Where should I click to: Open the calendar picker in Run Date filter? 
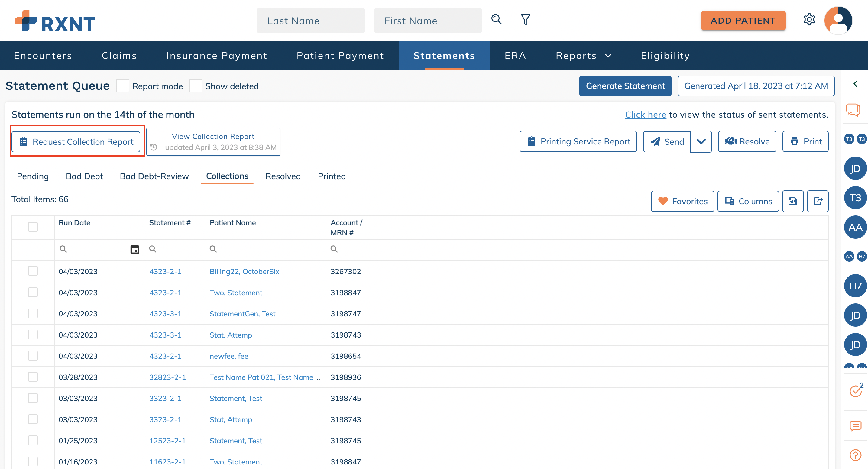click(x=134, y=249)
